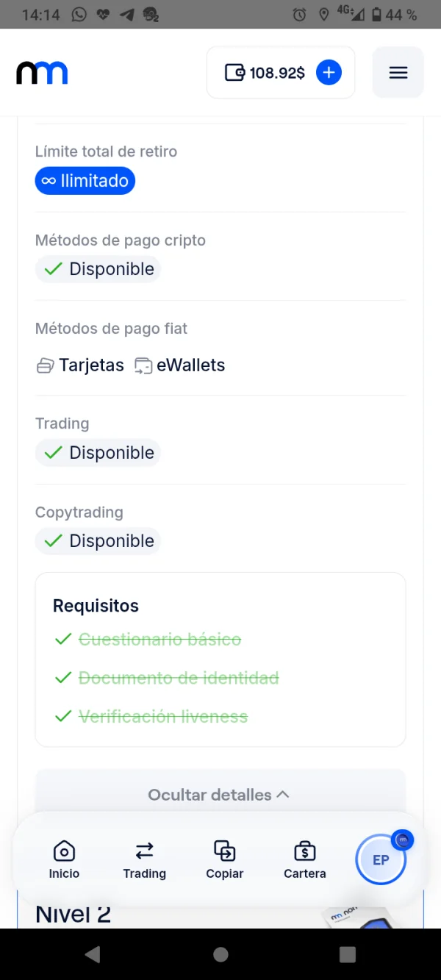The height and width of the screenshot is (980, 441).
Task: Tap Disponible badge under Copytrading
Action: coord(98,541)
